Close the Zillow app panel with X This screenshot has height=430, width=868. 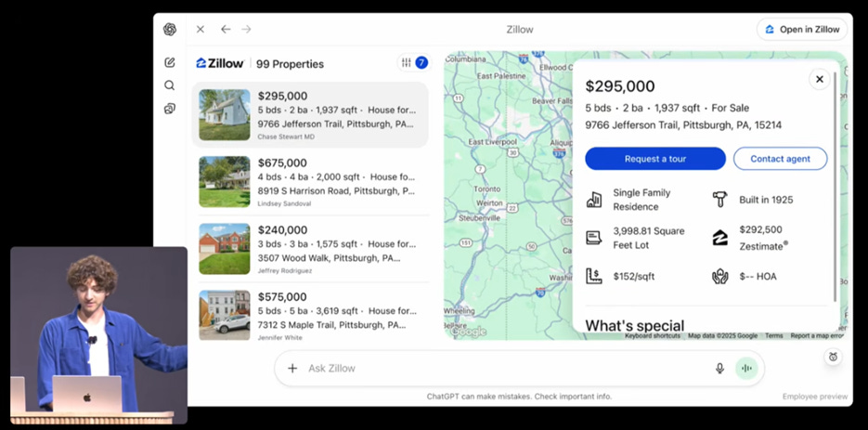201,30
